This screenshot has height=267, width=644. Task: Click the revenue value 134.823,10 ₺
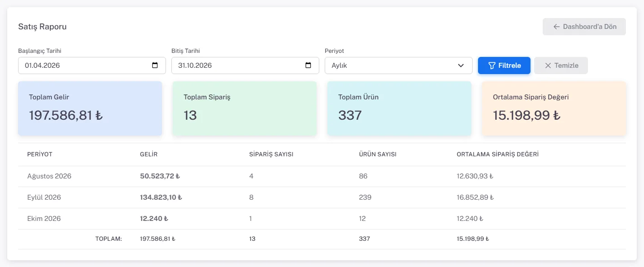(x=161, y=197)
